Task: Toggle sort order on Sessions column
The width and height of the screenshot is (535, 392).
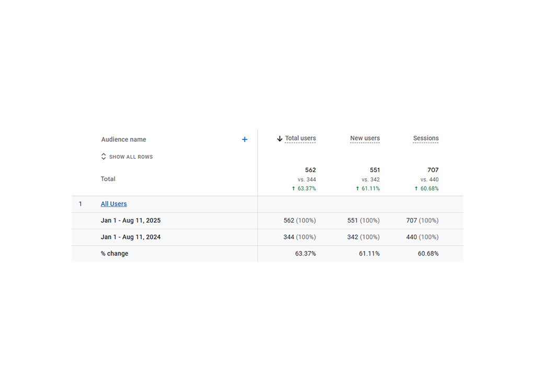Action: click(425, 138)
